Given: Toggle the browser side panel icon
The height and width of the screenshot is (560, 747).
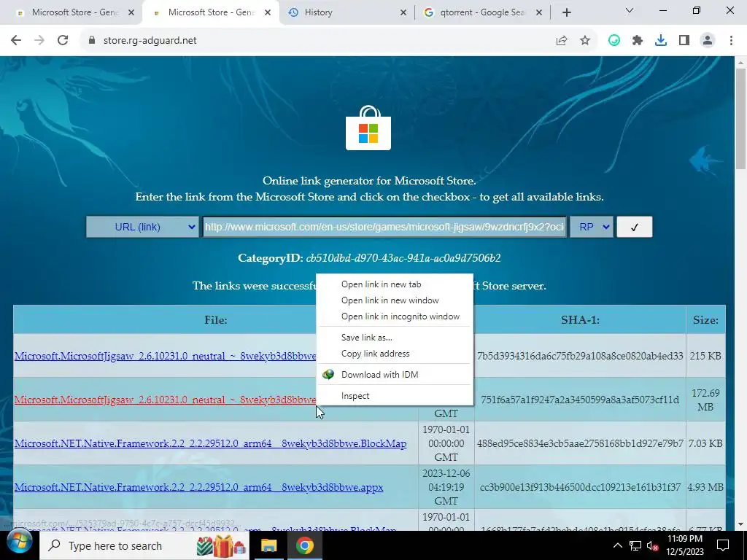Looking at the screenshot, I should pos(684,41).
